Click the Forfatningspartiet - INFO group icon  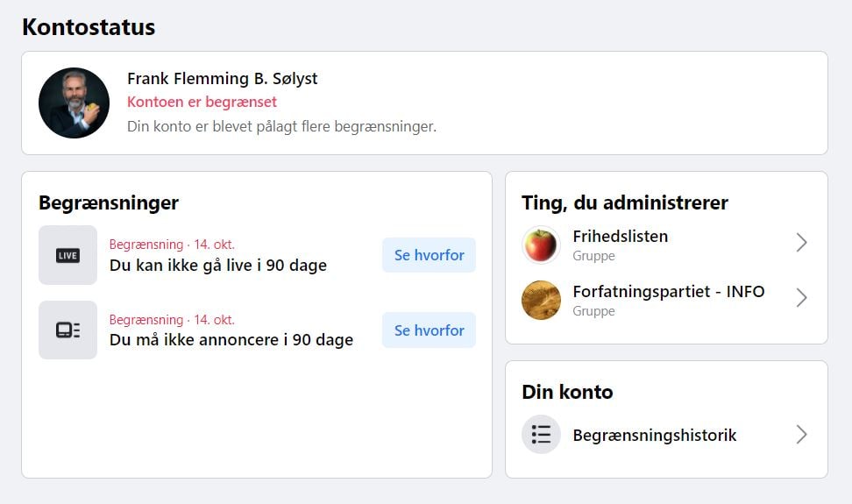541,301
